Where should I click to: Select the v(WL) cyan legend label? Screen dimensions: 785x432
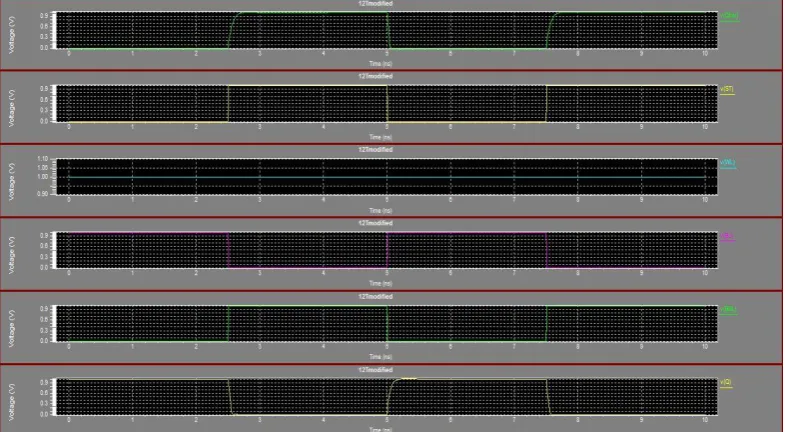point(727,163)
